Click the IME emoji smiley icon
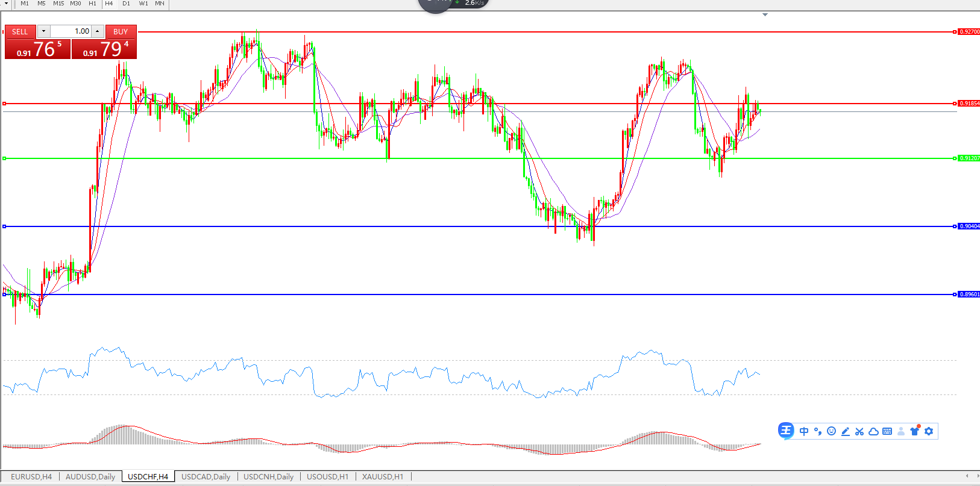This screenshot has width=980, height=486. 831,431
